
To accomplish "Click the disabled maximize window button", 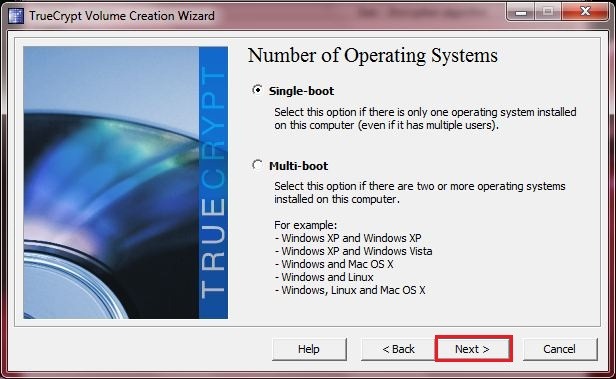I will 548,12.
